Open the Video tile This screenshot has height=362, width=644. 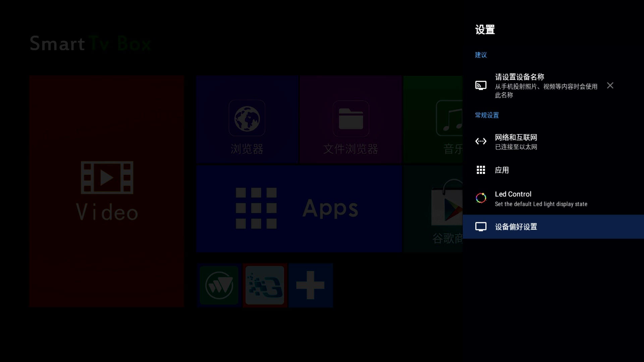[x=106, y=191]
